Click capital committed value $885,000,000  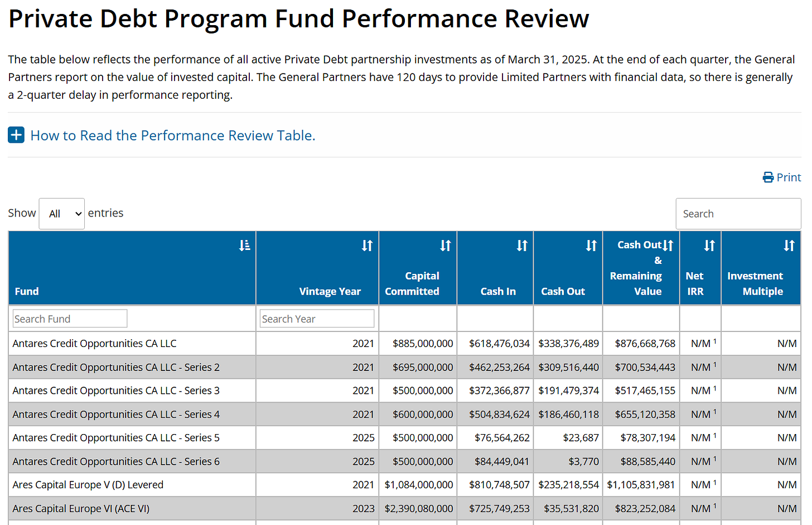(423, 344)
